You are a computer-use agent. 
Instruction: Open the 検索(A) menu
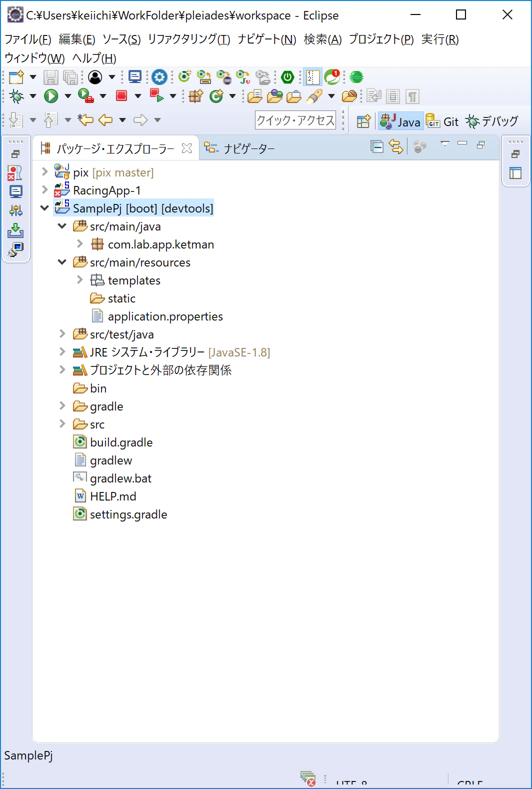click(323, 39)
